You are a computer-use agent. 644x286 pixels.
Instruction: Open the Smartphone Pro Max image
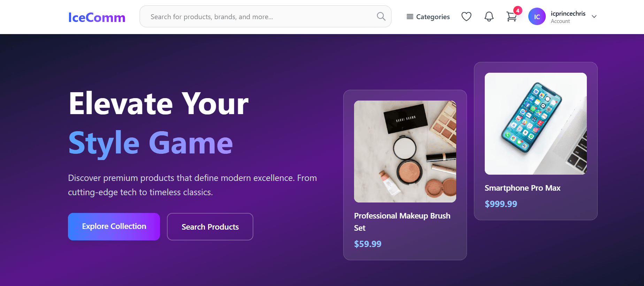click(536, 124)
